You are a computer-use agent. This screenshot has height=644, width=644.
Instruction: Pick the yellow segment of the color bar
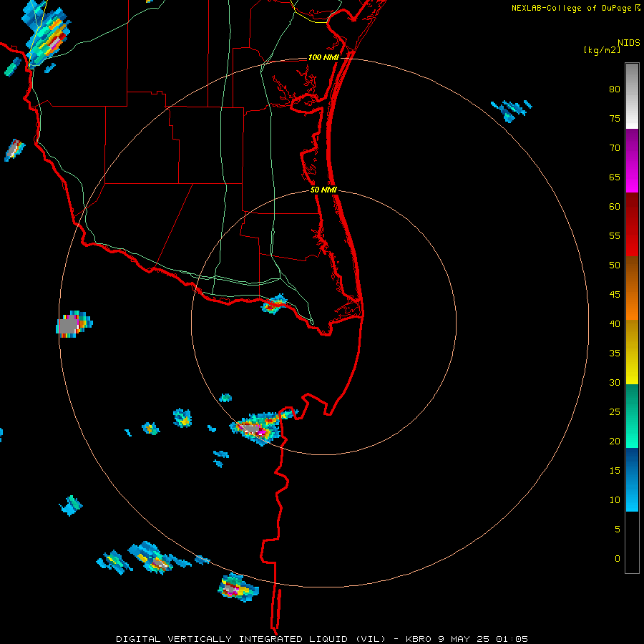click(x=632, y=352)
